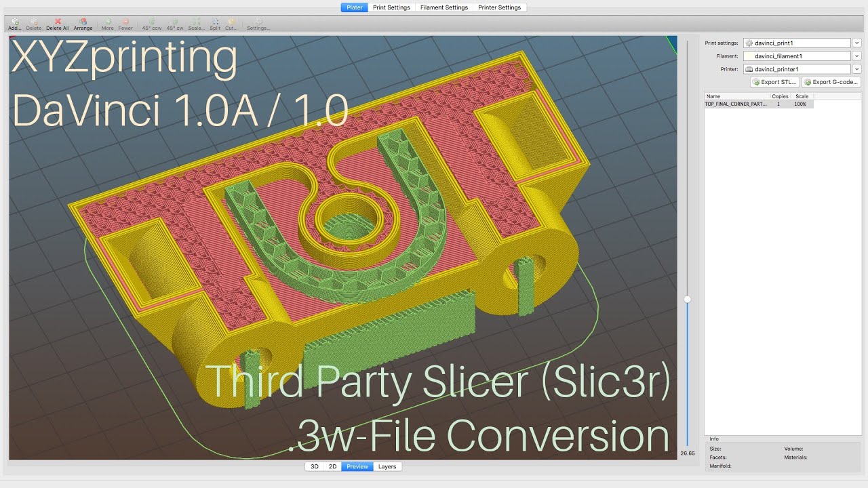This screenshot has height=488, width=868.
Task: Switch to the 3D view tab
Action: pyautogui.click(x=315, y=466)
